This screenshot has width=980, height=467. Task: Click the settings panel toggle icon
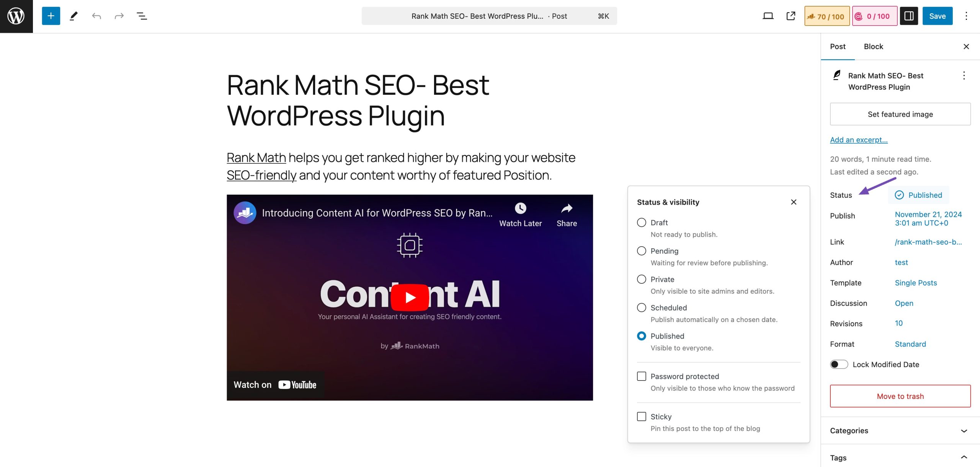click(909, 16)
